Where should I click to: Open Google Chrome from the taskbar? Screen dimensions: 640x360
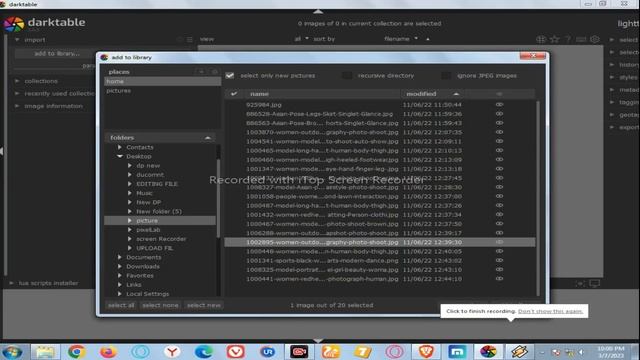click(x=76, y=351)
